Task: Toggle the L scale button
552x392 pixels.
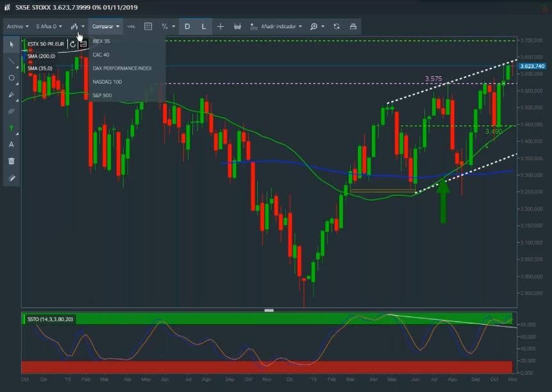Action: [204, 26]
